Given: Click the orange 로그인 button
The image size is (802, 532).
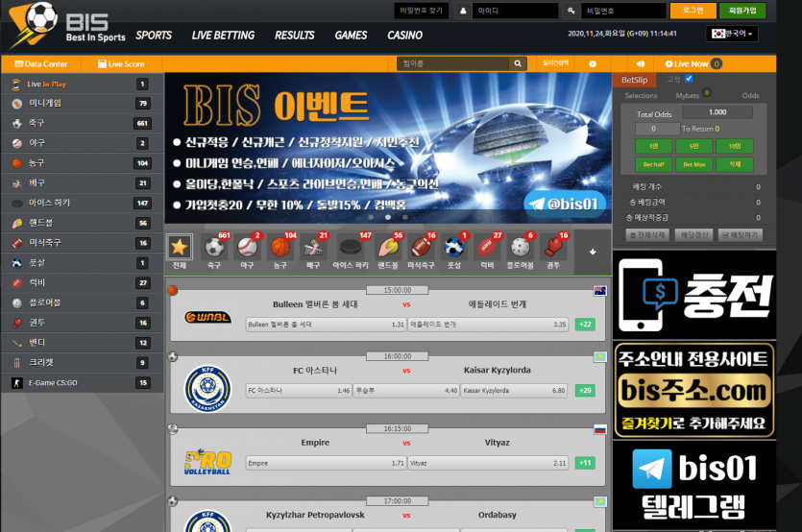Looking at the screenshot, I should point(693,11).
